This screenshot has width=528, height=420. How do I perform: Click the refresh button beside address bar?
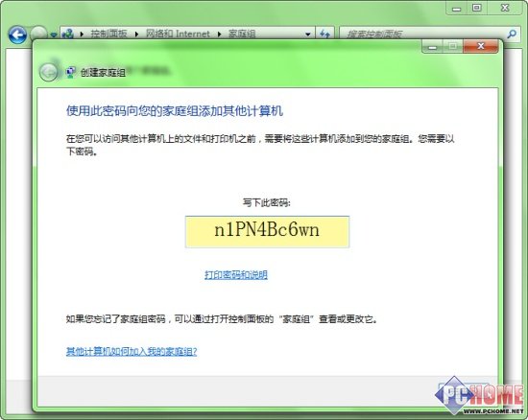[324, 34]
